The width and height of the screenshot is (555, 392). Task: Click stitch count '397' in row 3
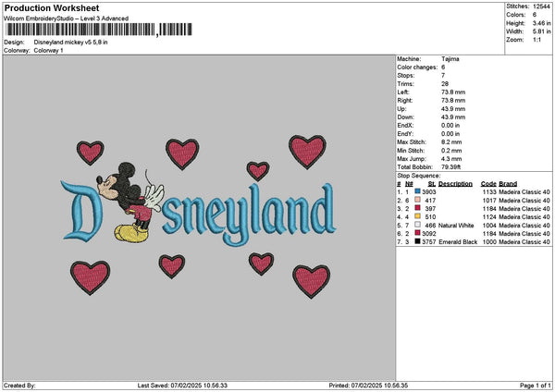tap(430, 208)
